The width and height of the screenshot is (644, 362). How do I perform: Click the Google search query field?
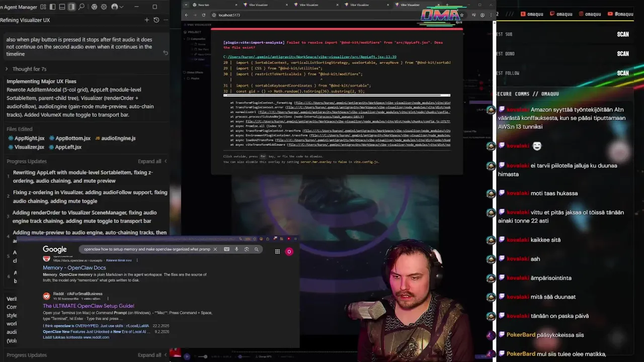point(147,249)
